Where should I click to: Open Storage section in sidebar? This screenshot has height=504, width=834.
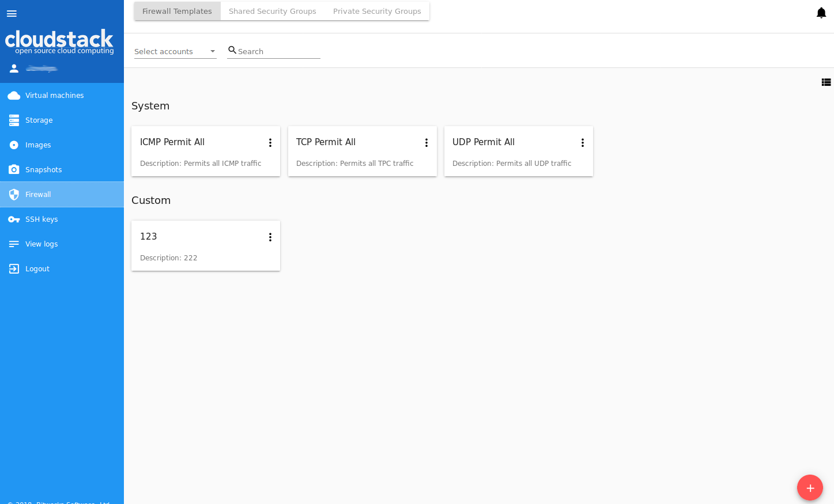39,120
